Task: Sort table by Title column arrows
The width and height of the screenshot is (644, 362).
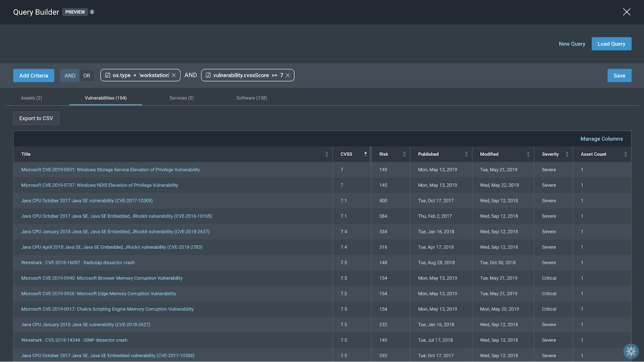Action: [x=327, y=155]
